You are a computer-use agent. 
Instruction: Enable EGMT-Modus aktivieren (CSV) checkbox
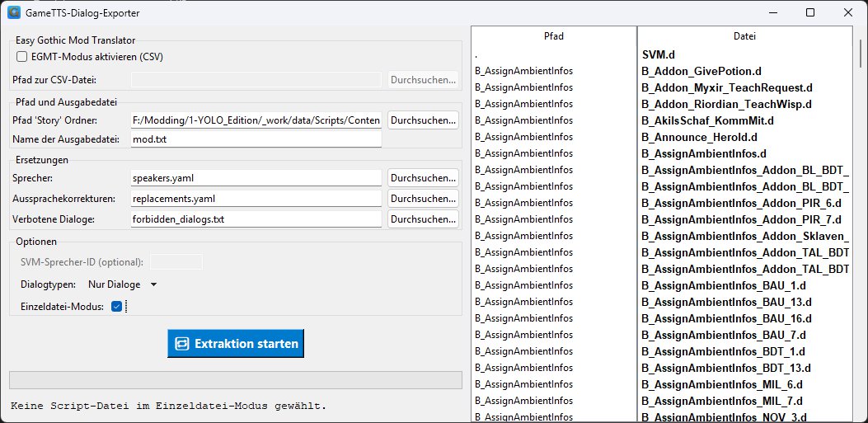pyautogui.click(x=22, y=57)
